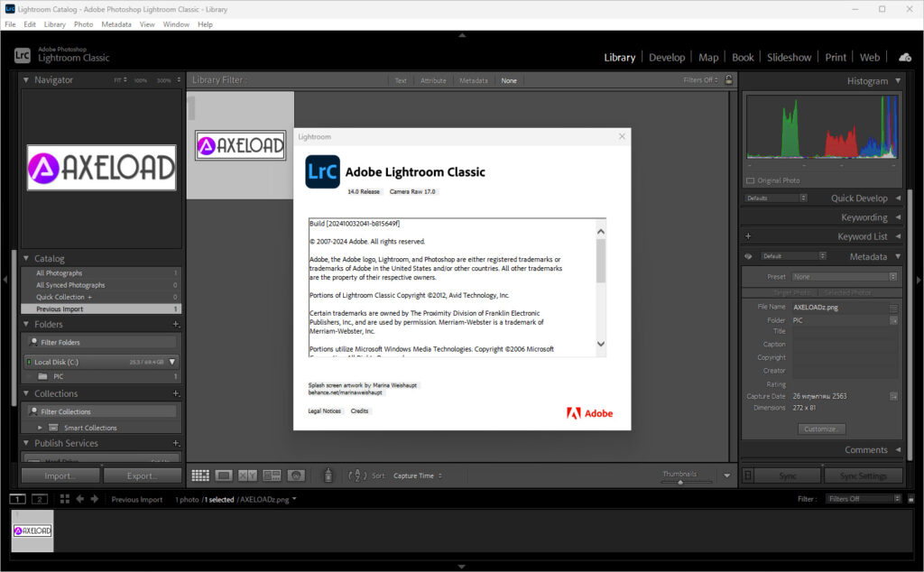Viewport: 924px width, 572px height.
Task: Open Credits link in dialog
Action: pyautogui.click(x=359, y=411)
